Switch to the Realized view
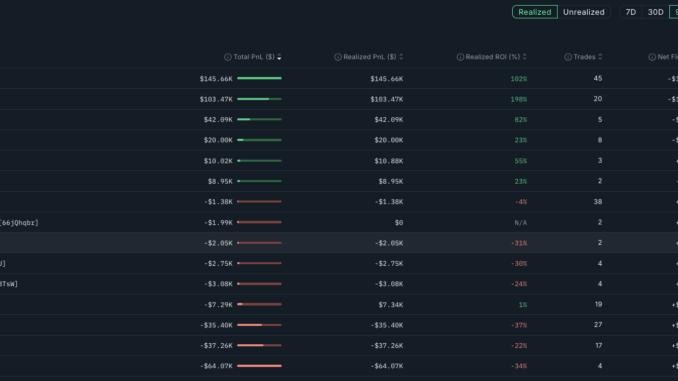The image size is (678, 381). pos(534,12)
